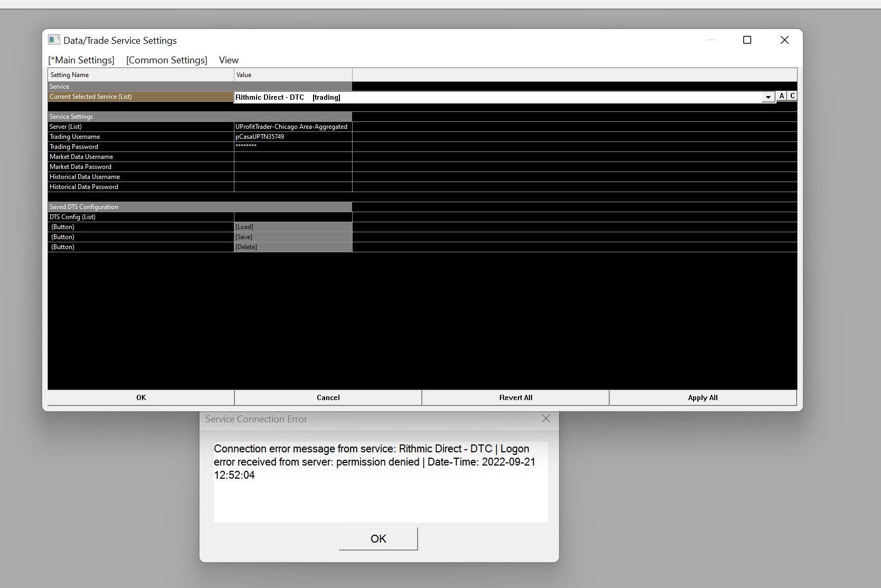Close the Data/Trade Service Settings window

click(784, 40)
